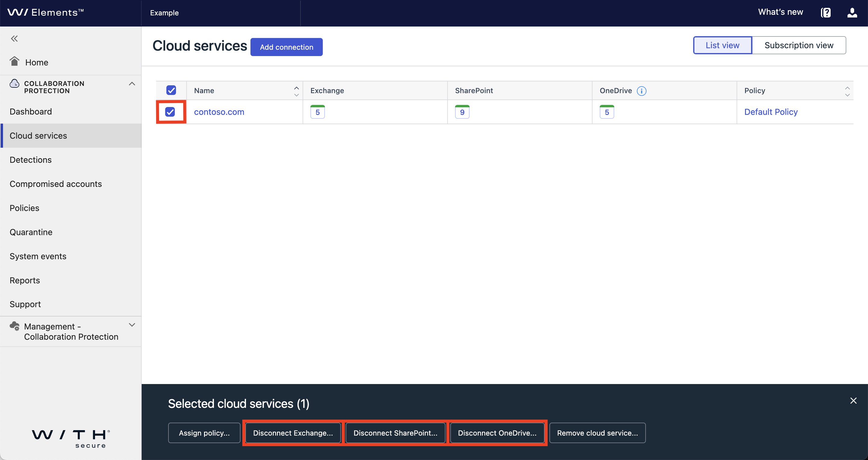The image size is (868, 460).
Task: Open the Default Policy link
Action: click(771, 112)
